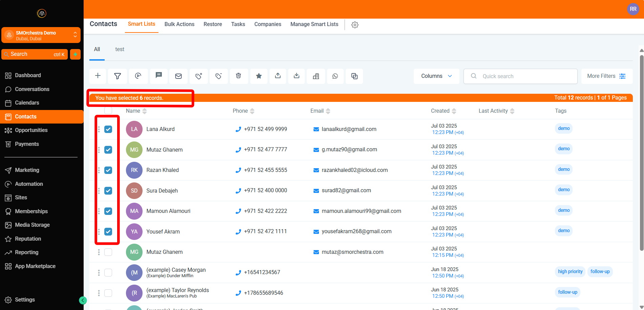Click the WhatsApp message icon
The image size is (644, 310).
pos(335,76)
